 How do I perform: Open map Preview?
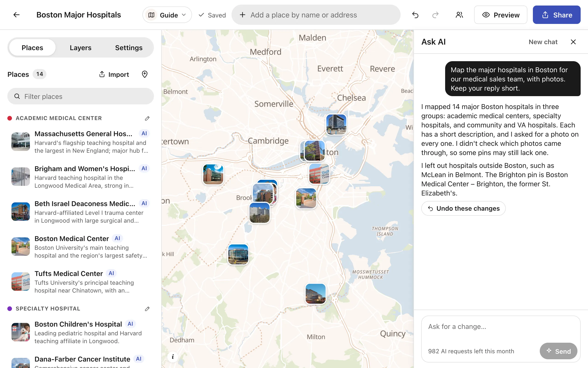[500, 15]
